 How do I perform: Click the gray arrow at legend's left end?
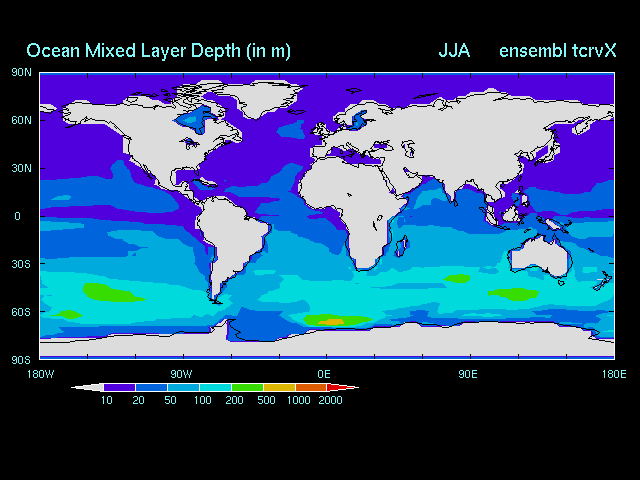click(x=88, y=387)
